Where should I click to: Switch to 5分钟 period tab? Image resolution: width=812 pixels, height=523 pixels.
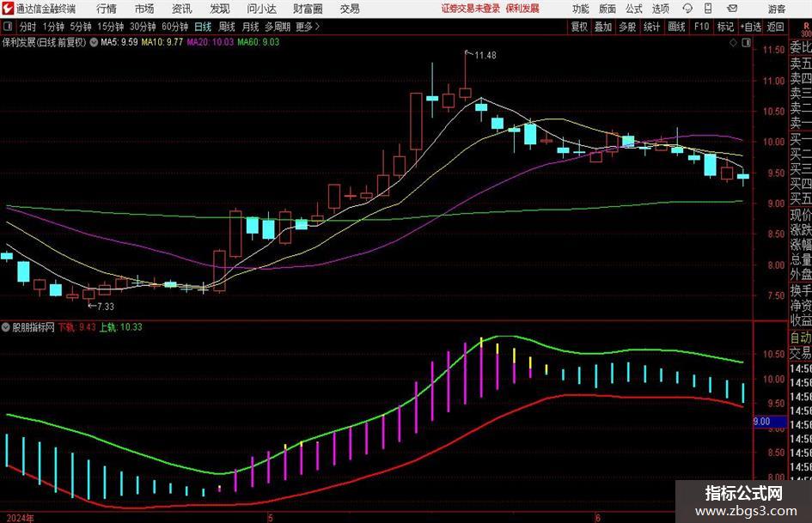click(81, 27)
